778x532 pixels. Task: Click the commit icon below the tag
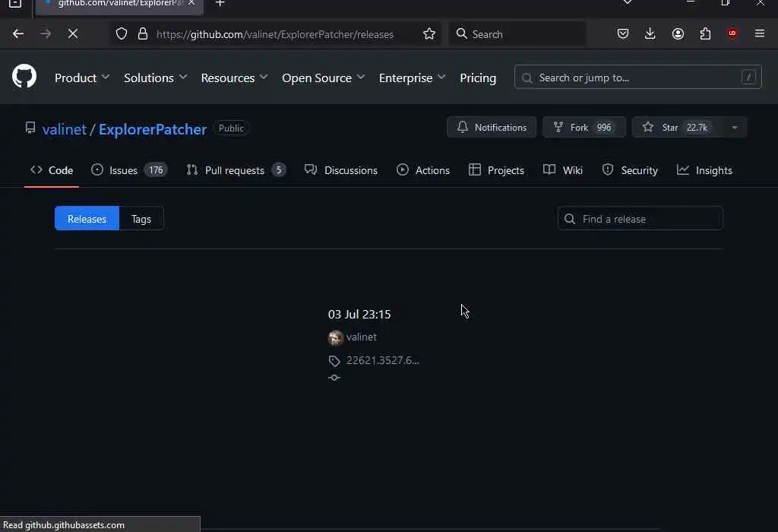[x=334, y=378]
